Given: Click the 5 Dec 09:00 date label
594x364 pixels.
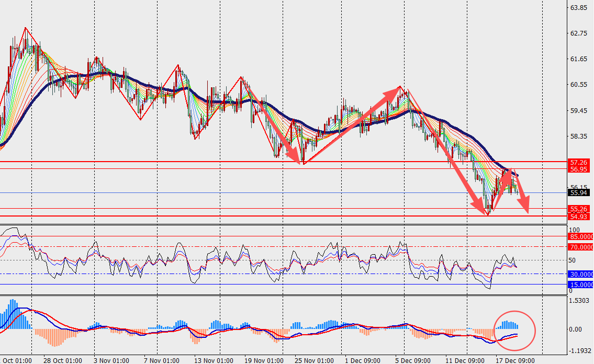Looking at the screenshot, I should coord(413,360).
